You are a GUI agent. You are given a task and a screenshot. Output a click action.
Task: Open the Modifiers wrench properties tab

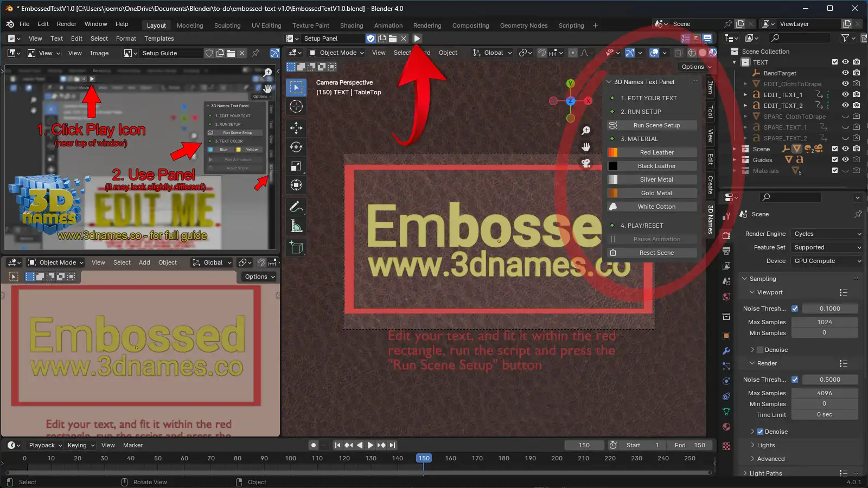[726, 351]
